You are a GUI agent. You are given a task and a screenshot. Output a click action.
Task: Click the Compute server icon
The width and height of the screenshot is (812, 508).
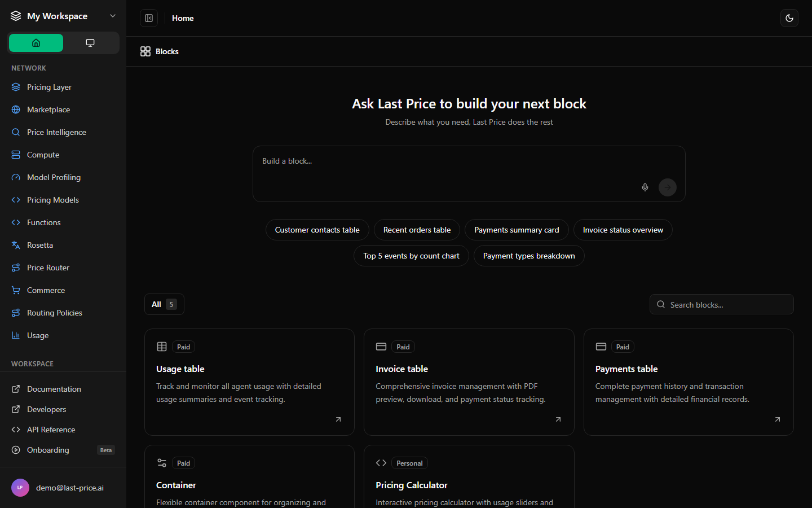pyautogui.click(x=16, y=155)
